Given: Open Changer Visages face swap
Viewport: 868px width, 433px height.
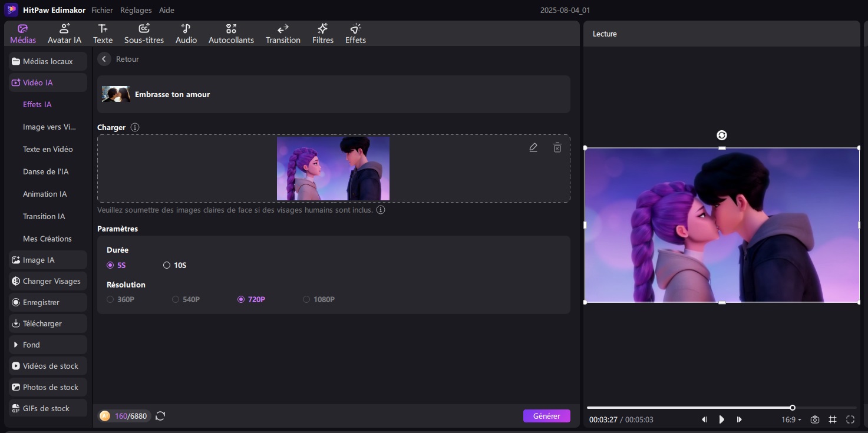Looking at the screenshot, I should [48, 281].
